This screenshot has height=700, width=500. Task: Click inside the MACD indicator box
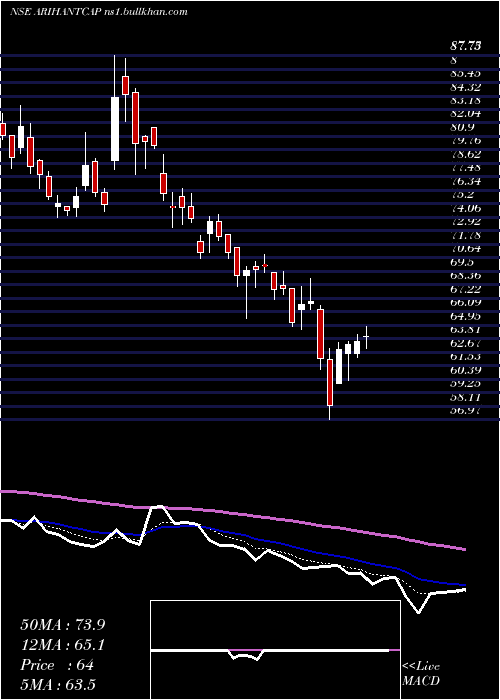pos(275,650)
